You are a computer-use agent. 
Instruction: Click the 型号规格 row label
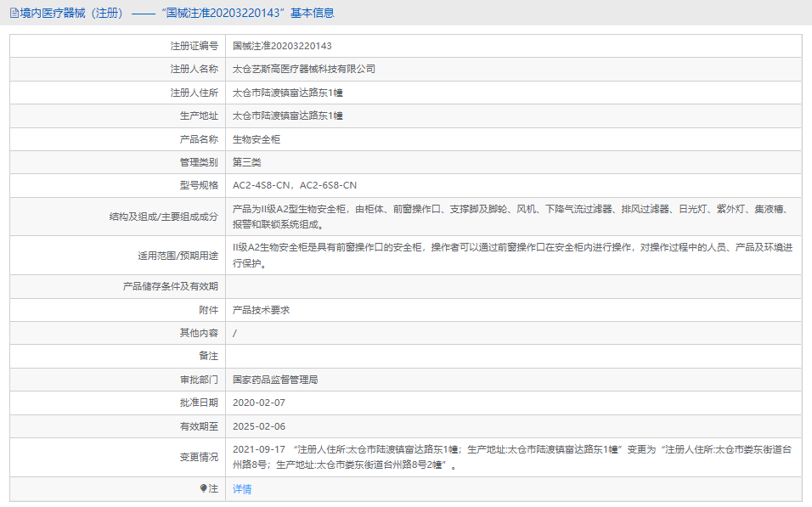click(195, 184)
